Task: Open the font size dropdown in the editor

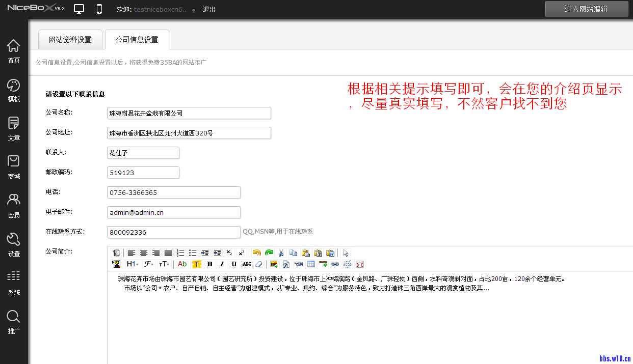Action: coord(164,264)
